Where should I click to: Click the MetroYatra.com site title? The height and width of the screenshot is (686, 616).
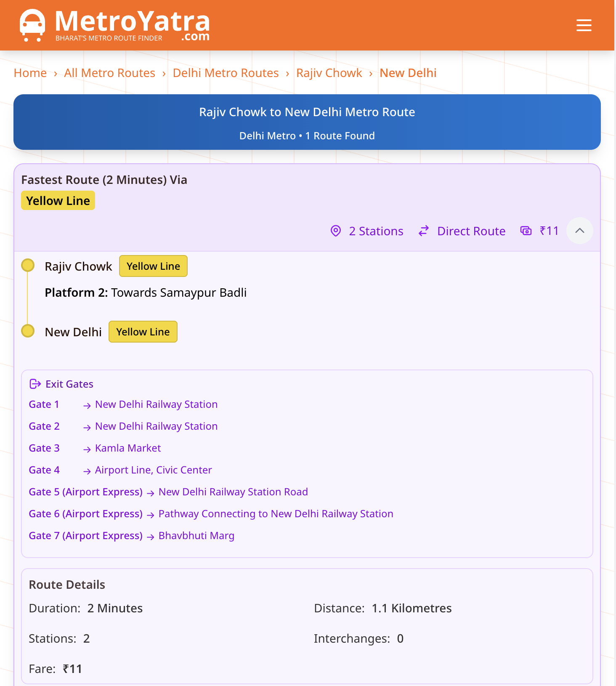click(x=133, y=25)
